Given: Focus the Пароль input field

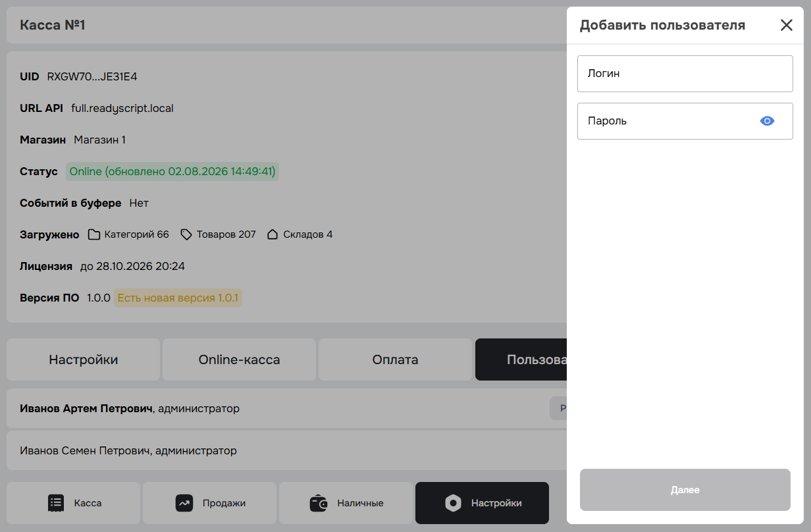Looking at the screenshot, I should 685,121.
